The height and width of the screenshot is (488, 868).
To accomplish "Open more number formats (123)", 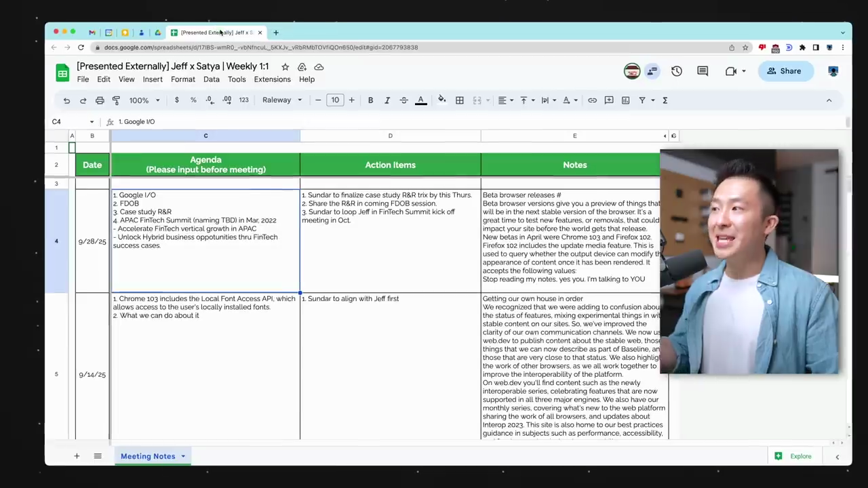I will coord(243,100).
